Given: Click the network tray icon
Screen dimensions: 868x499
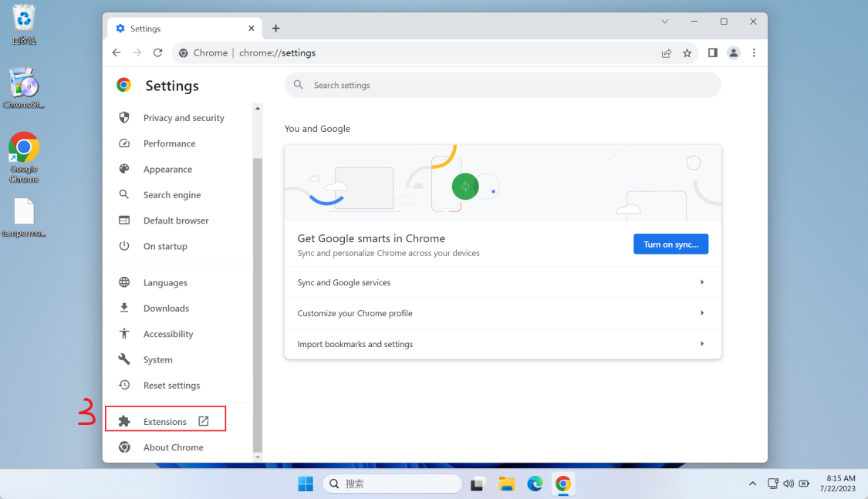Looking at the screenshot, I should (x=773, y=484).
